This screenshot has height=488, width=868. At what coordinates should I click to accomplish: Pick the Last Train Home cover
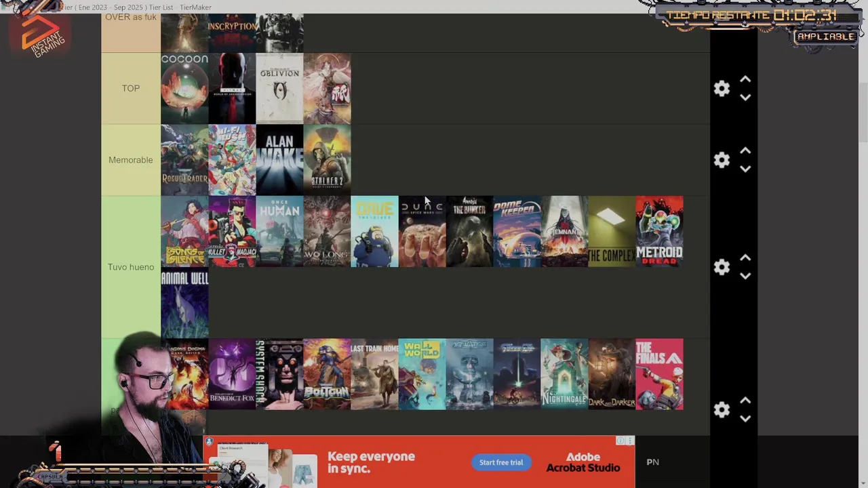pos(374,374)
